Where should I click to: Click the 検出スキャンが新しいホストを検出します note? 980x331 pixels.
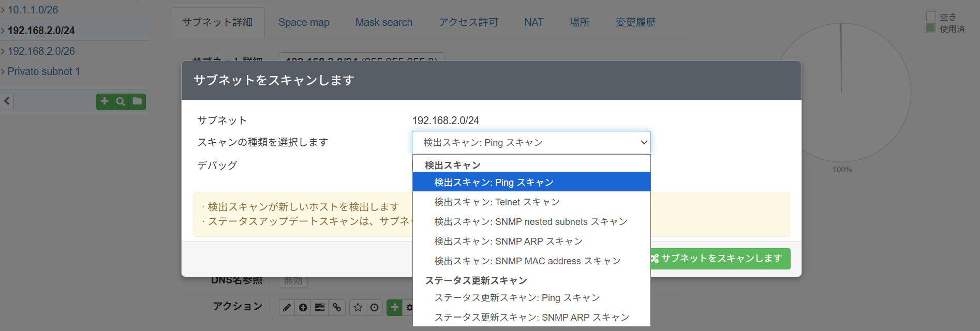303,207
